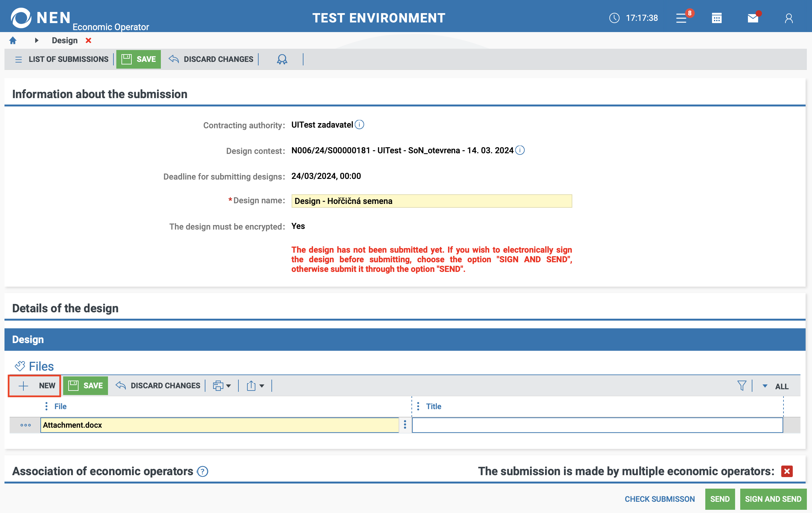Click the help icon beside Association of economic operators
Image resolution: width=812 pixels, height=513 pixels.
203,472
